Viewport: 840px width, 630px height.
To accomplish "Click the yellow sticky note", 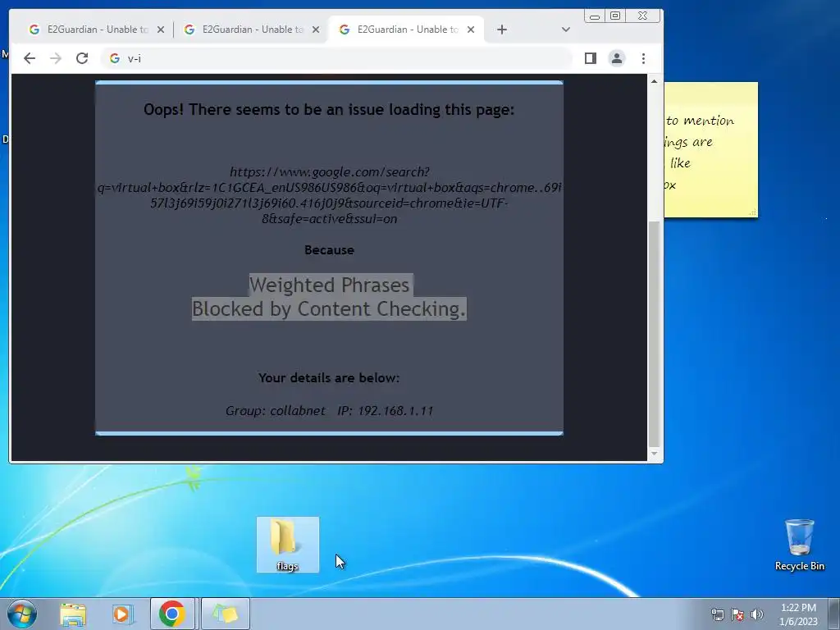I will [711, 150].
